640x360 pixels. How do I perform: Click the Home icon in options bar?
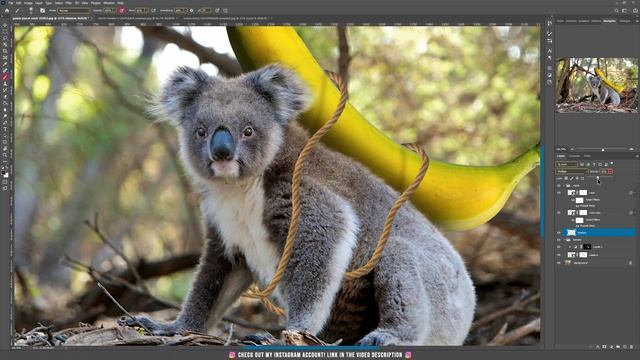point(7,10)
